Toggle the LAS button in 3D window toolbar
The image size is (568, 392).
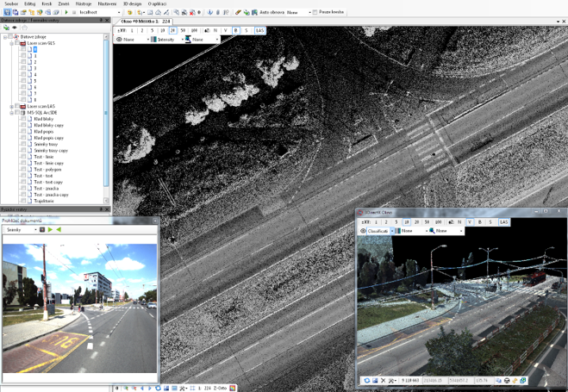click(x=504, y=222)
